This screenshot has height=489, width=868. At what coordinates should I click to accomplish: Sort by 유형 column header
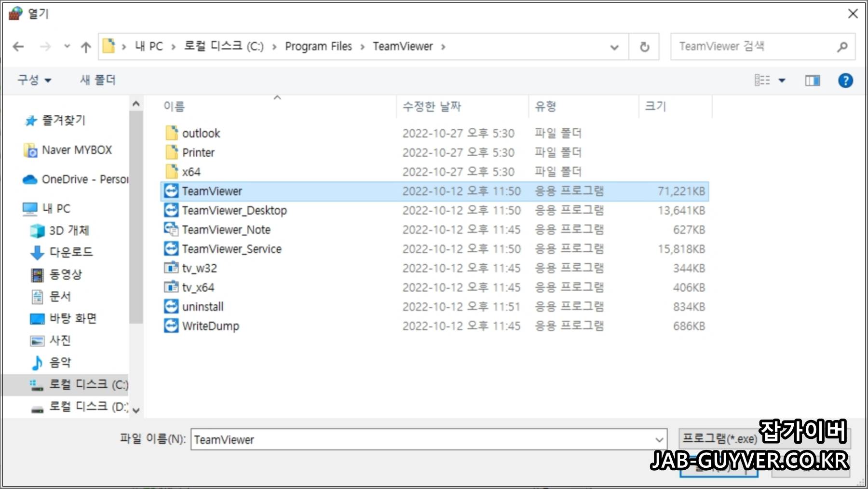[545, 106]
